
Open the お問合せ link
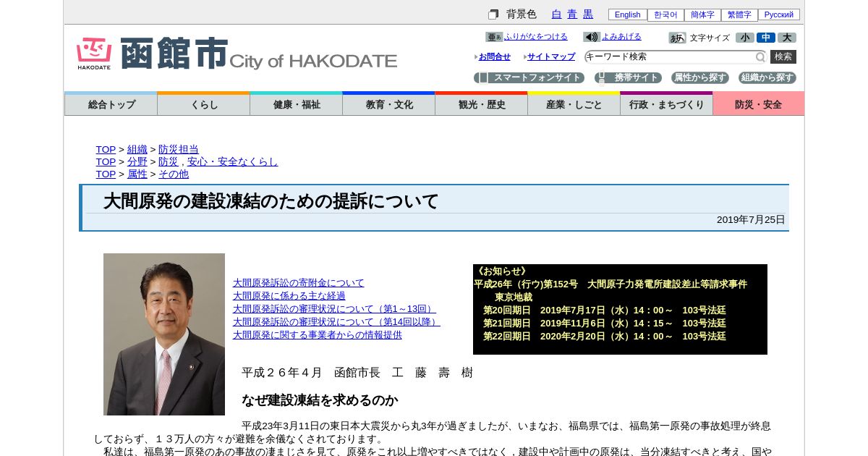tap(495, 56)
